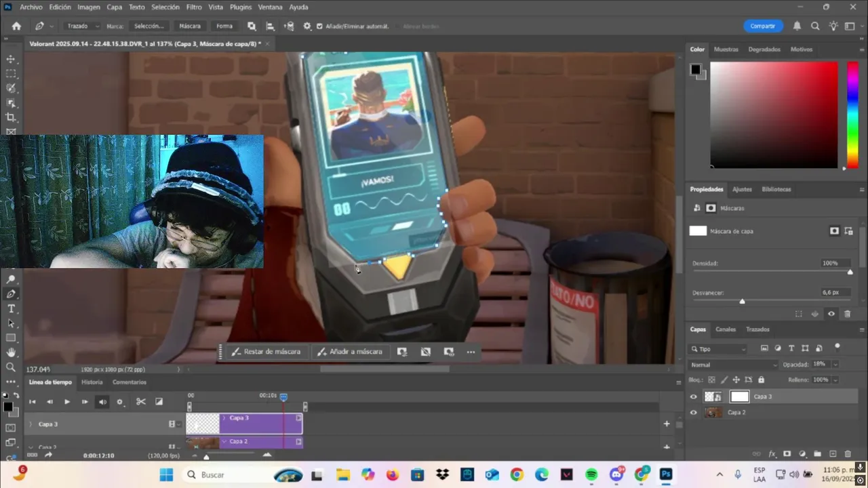Click the Máscara button in options bar

(190, 26)
